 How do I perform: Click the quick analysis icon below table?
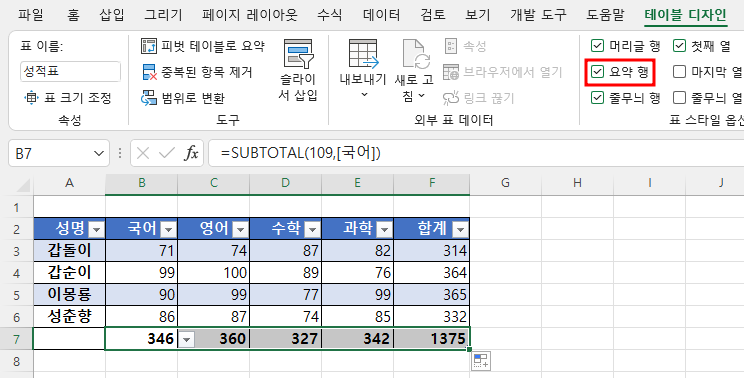pyautogui.click(x=481, y=361)
